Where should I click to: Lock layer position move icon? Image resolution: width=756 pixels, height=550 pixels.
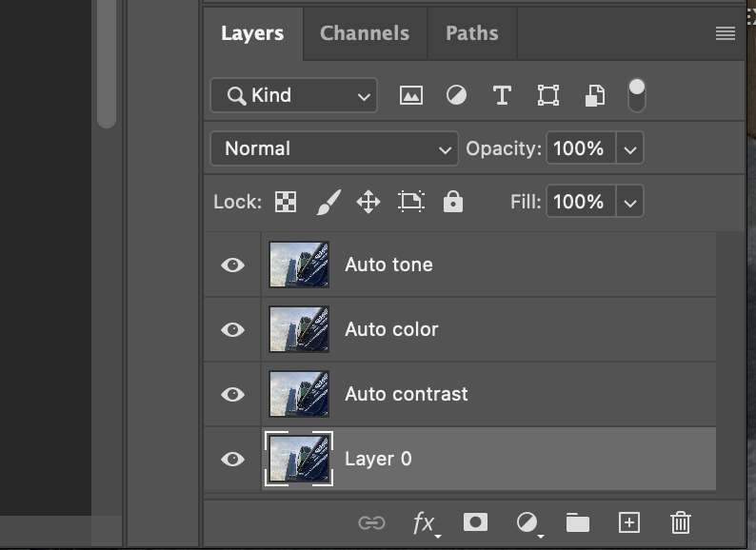point(368,202)
